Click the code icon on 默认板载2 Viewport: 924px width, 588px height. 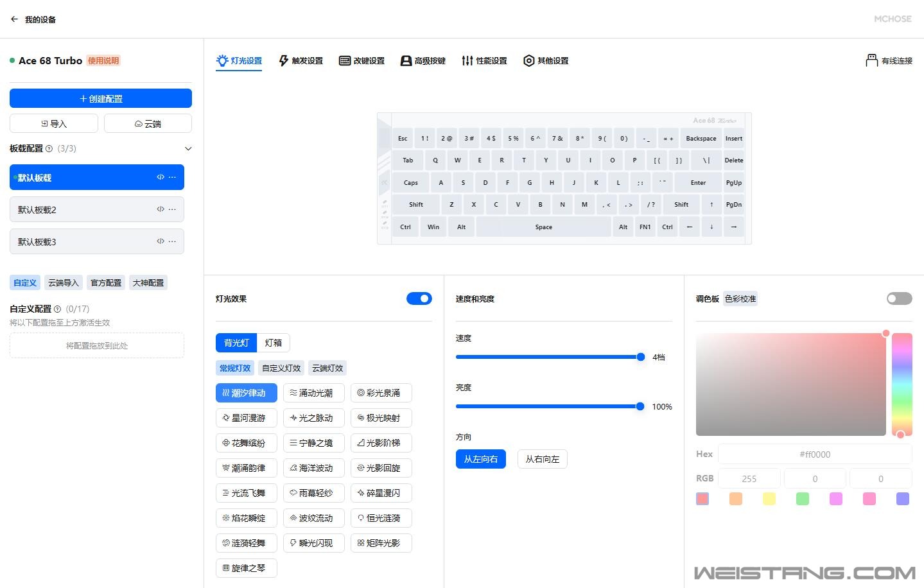tap(161, 209)
